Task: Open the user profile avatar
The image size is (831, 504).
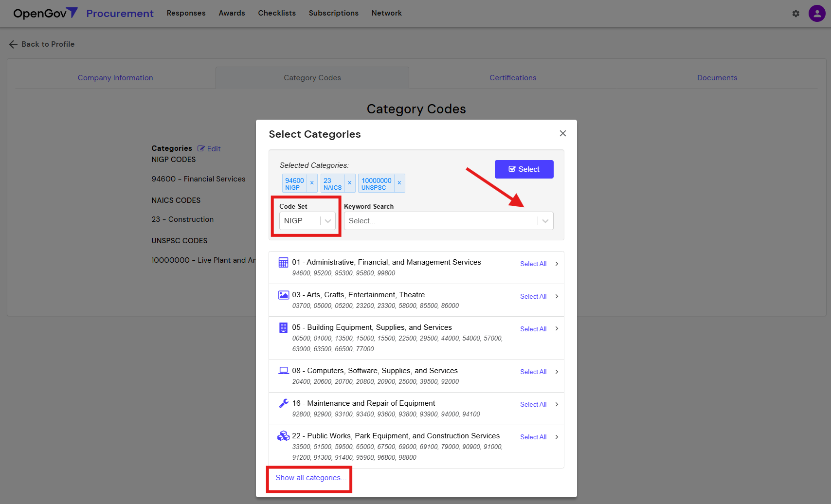Action: coord(817,14)
